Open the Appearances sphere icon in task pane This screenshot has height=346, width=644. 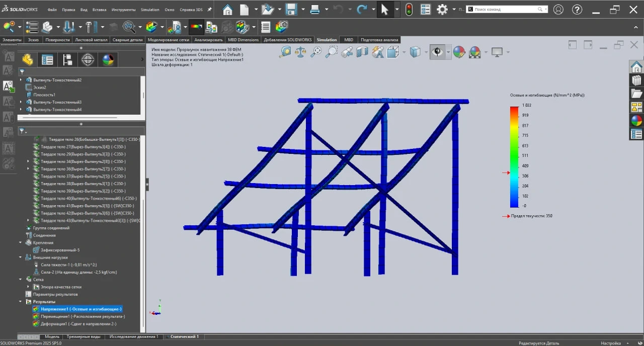tap(636, 120)
